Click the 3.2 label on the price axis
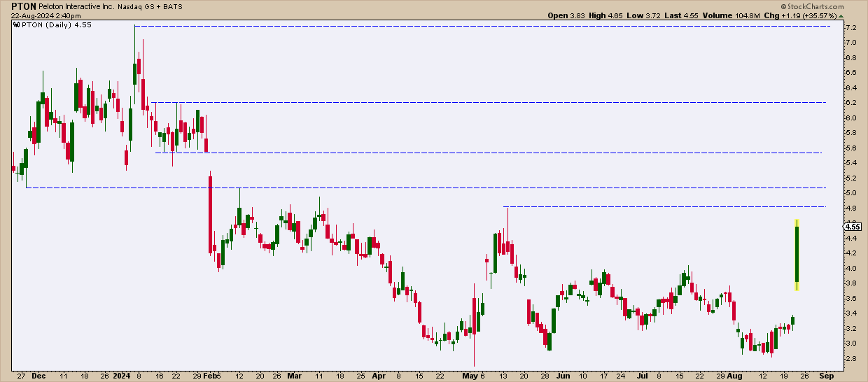 click(x=850, y=328)
